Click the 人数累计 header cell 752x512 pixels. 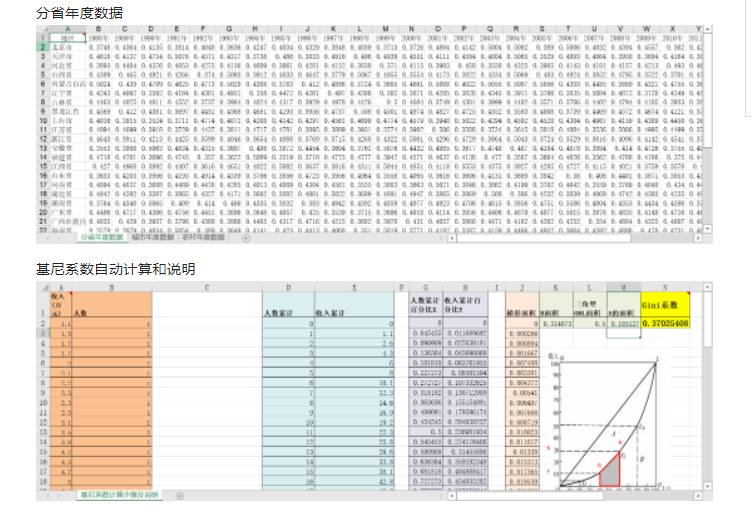click(288, 304)
